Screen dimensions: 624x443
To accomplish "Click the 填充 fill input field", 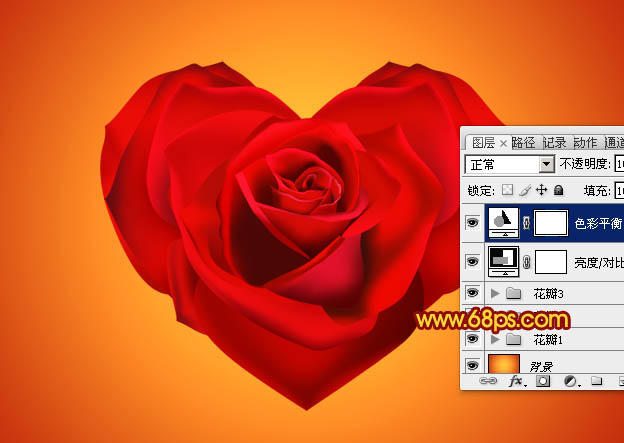I will pyautogui.click(x=619, y=190).
